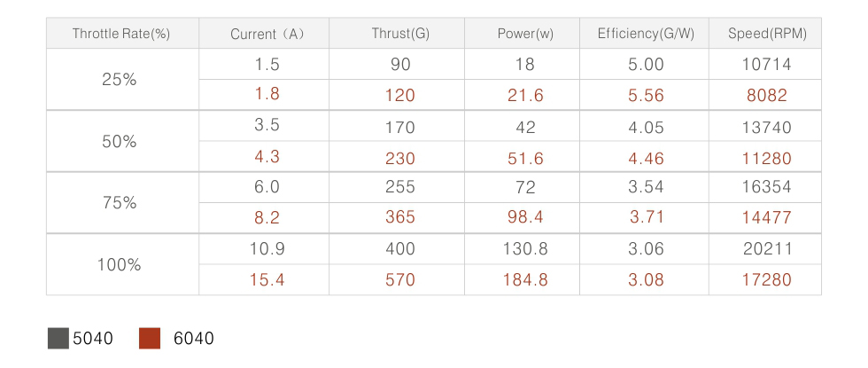Click the 100% throttle row label

point(120,265)
